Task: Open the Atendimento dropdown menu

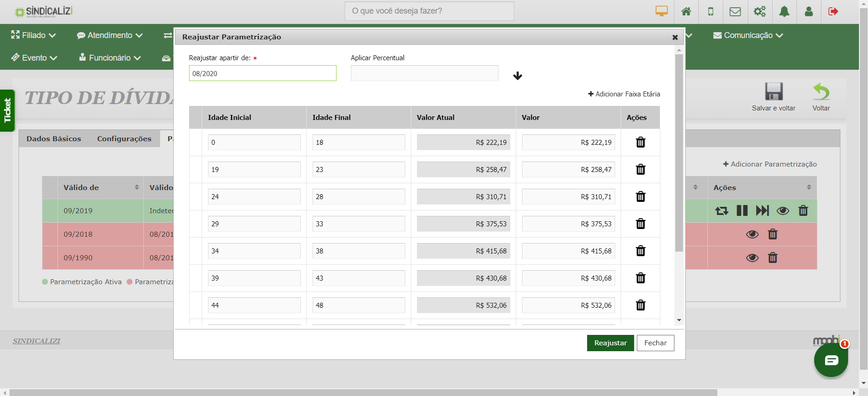Action: [109, 35]
